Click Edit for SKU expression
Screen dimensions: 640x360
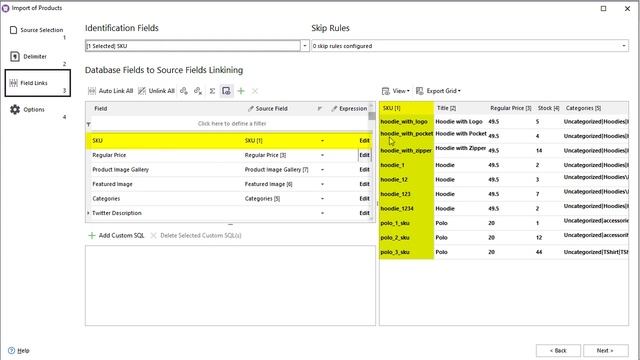[x=364, y=141]
